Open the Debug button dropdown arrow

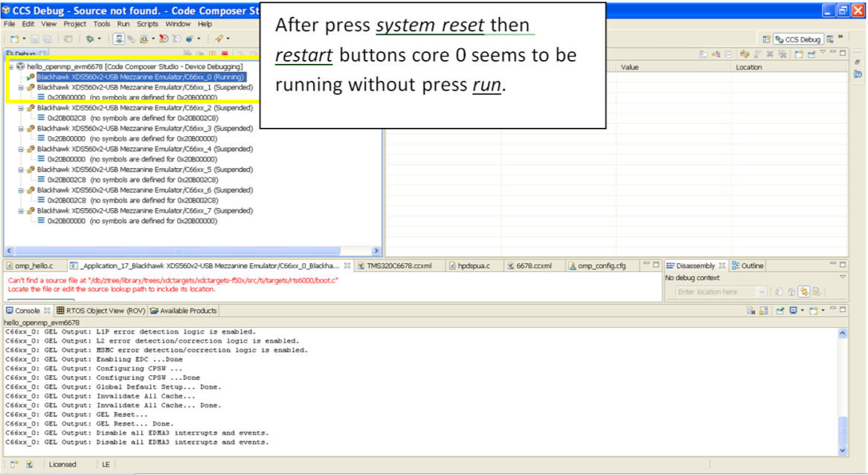click(99, 39)
